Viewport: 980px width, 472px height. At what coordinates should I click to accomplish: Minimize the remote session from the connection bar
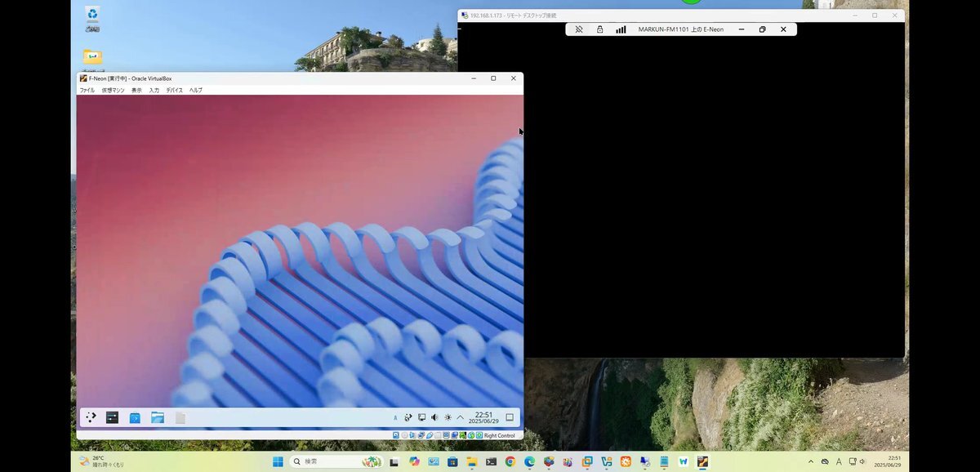tap(742, 29)
